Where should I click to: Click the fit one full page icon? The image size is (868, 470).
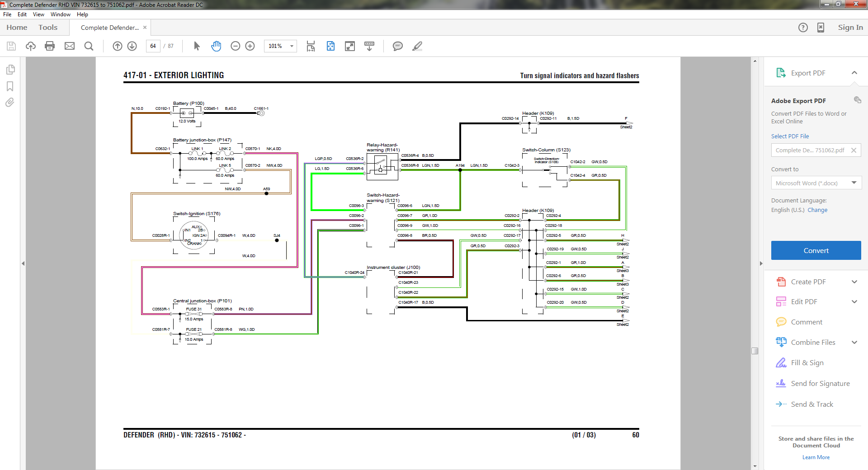point(330,46)
